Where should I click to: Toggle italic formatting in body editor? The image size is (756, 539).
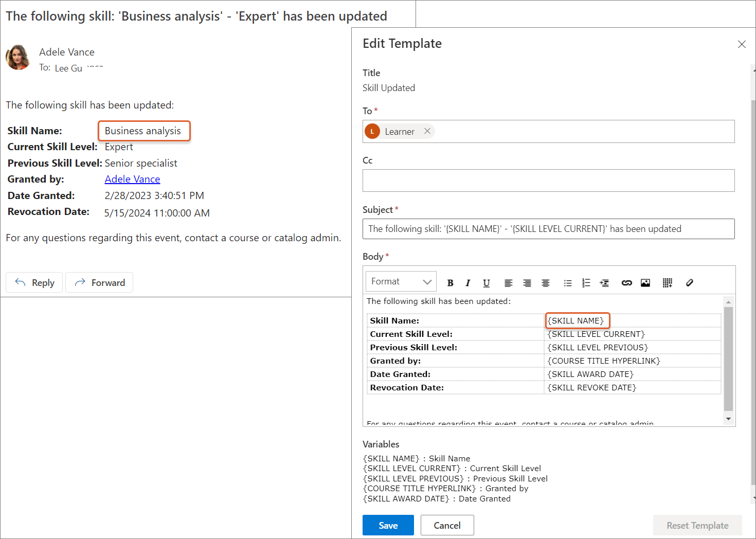tap(467, 283)
